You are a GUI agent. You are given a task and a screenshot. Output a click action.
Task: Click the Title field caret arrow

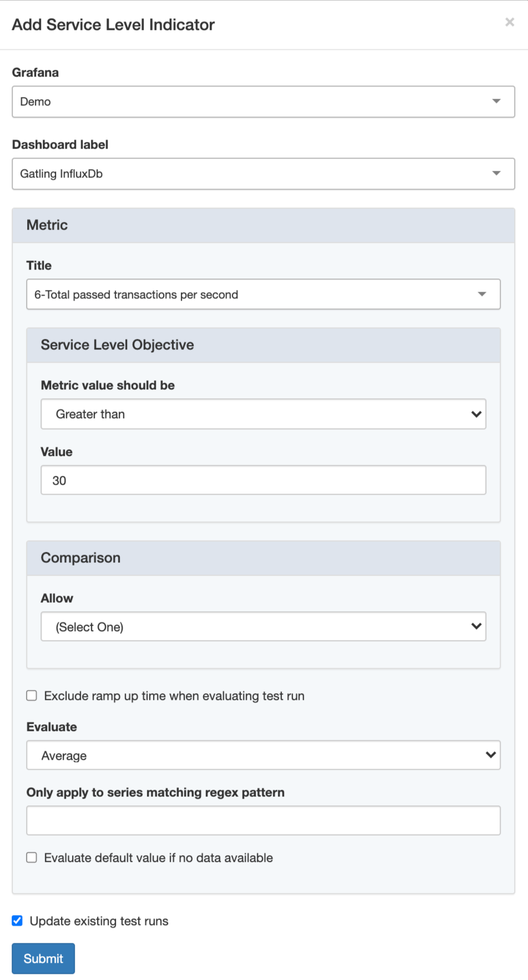(481, 294)
